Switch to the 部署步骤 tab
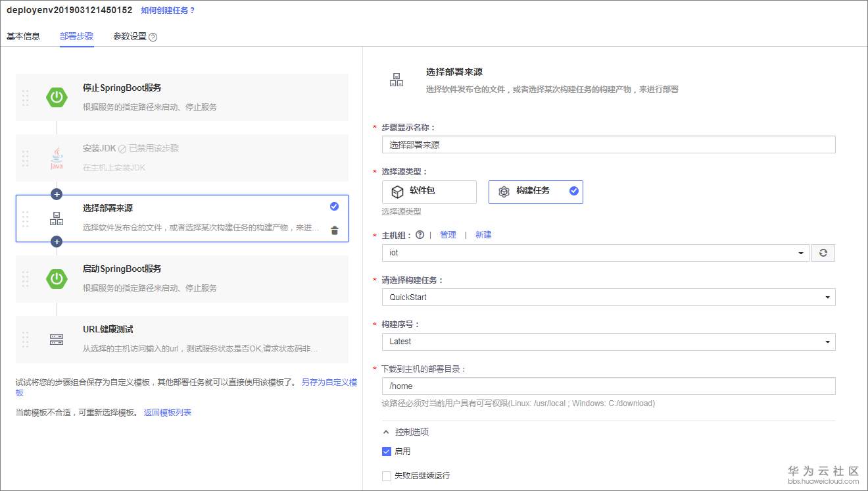The image size is (868, 491). pos(77,36)
